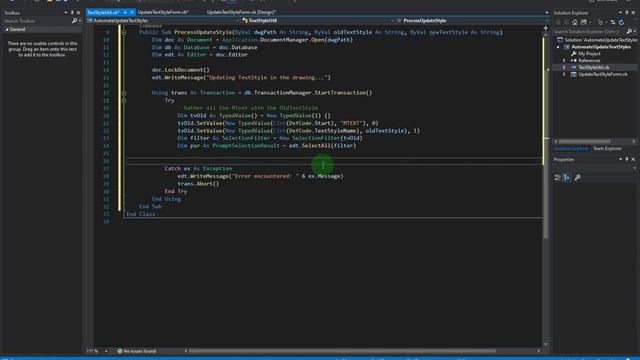
Task: Click the Search Solution Explorer input field
Action: 589,31
